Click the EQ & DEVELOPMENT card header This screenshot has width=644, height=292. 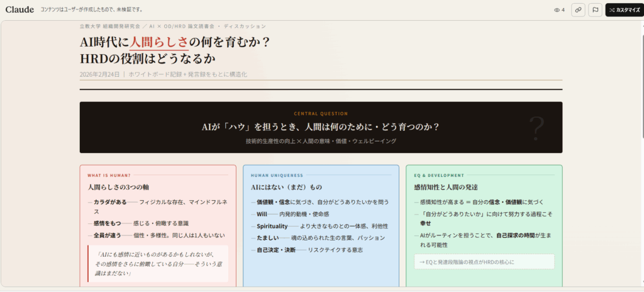pos(439,175)
